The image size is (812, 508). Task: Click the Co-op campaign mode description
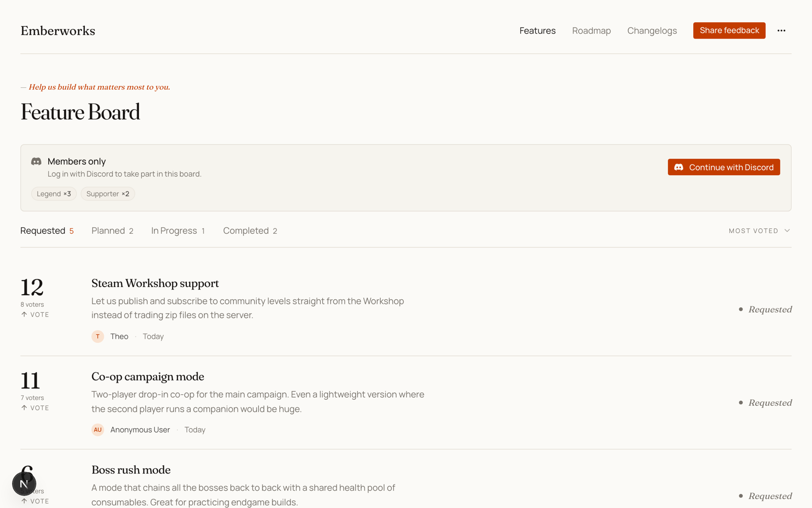(x=258, y=401)
